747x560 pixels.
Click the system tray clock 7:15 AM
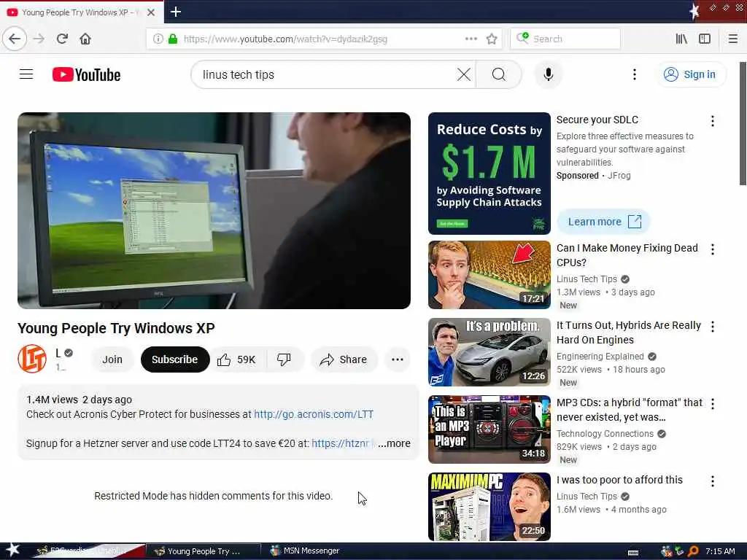click(x=720, y=551)
